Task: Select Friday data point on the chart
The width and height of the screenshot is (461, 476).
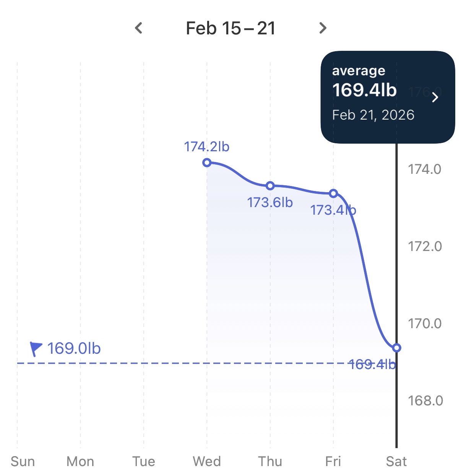Action: pyautogui.click(x=333, y=194)
